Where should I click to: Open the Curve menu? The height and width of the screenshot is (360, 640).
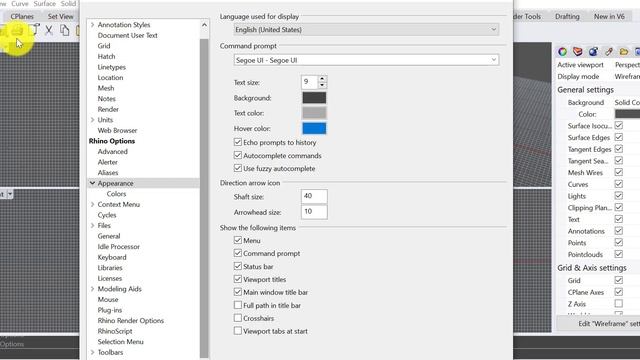click(20, 4)
